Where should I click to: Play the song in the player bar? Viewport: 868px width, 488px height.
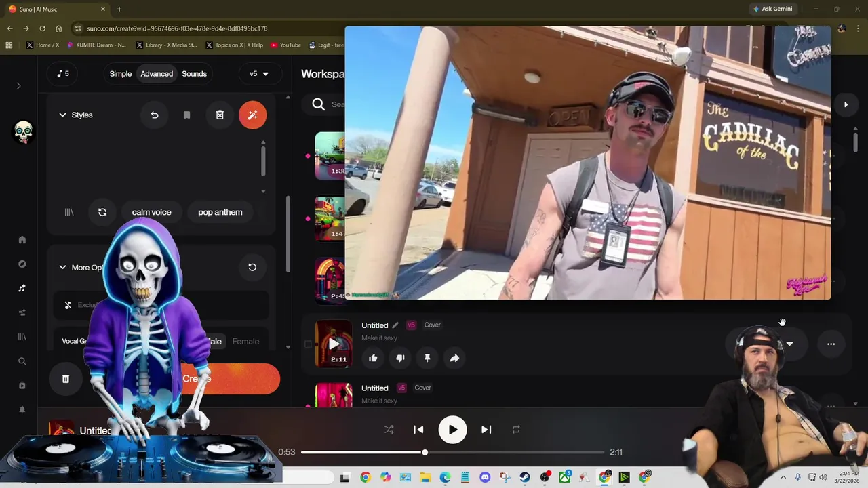452,430
